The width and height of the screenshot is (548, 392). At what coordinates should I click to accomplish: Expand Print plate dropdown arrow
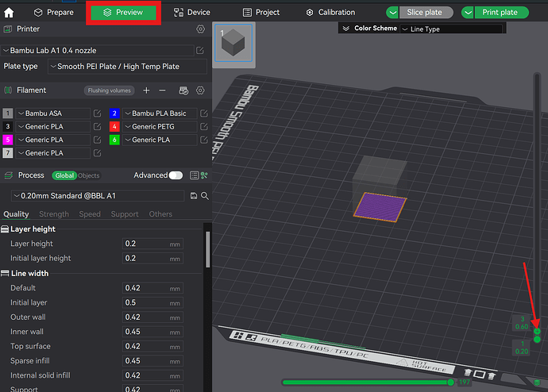[468, 13]
